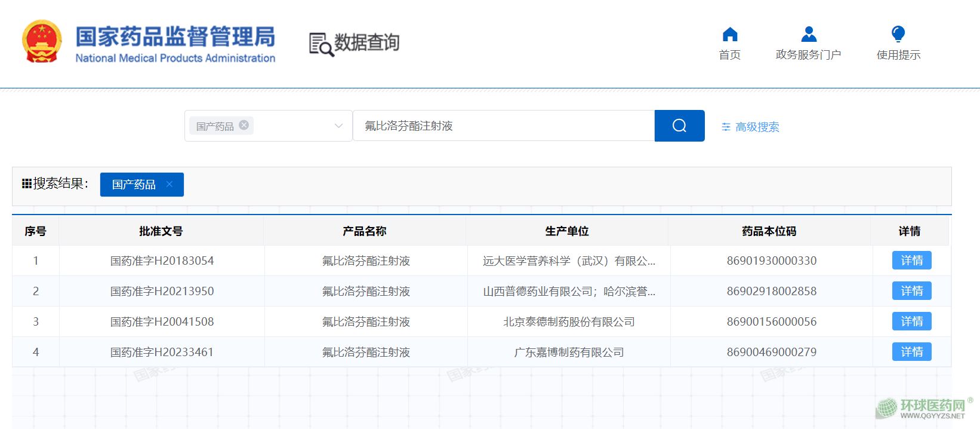Click the 高级搜索 filter sliders icon
The width and height of the screenshot is (980, 429).
point(726,127)
